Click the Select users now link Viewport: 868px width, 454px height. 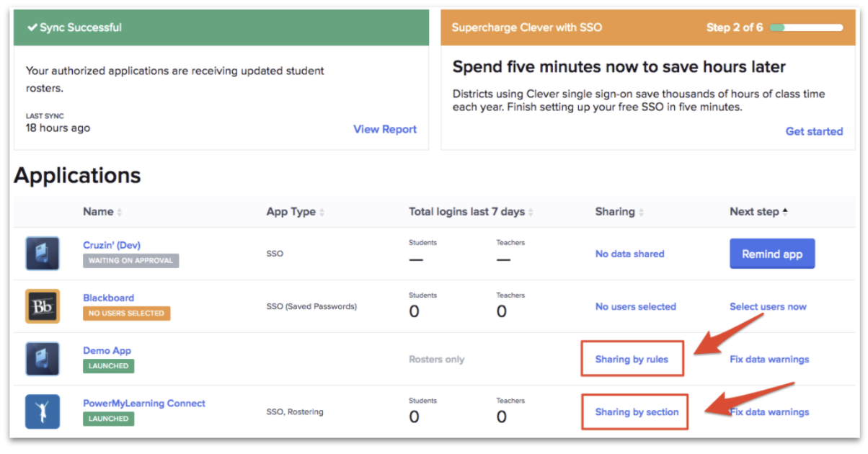768,306
